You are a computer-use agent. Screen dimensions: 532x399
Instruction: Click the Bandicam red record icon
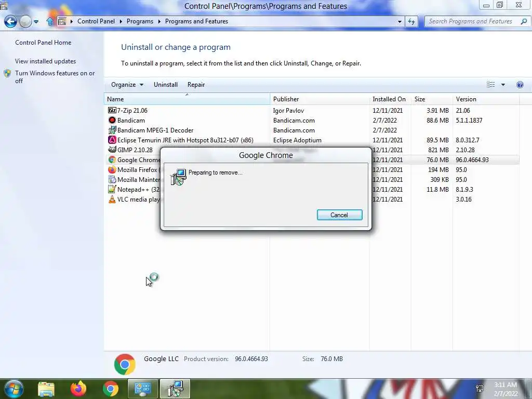coord(112,120)
